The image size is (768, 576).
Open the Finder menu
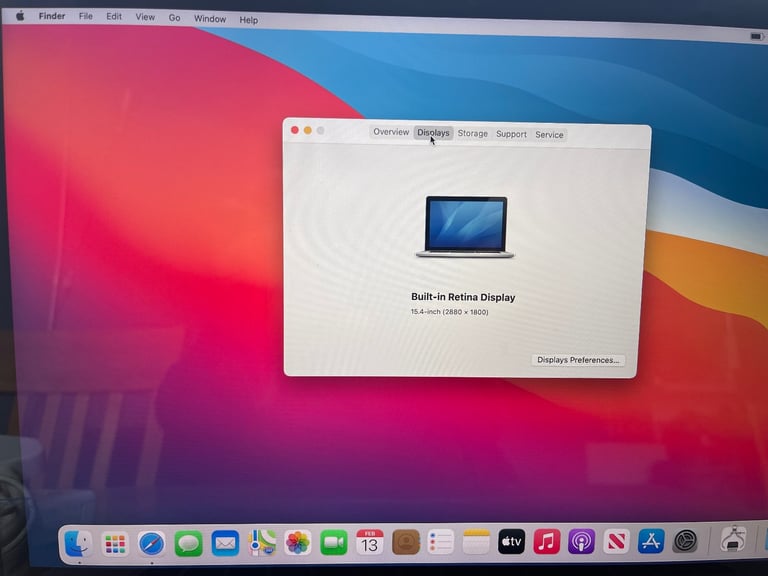[x=52, y=16]
